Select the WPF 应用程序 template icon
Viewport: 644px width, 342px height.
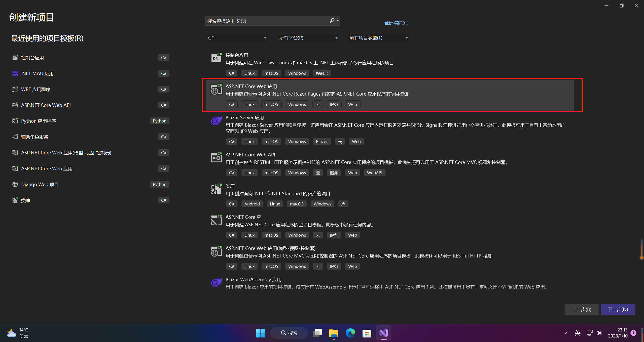coord(15,89)
